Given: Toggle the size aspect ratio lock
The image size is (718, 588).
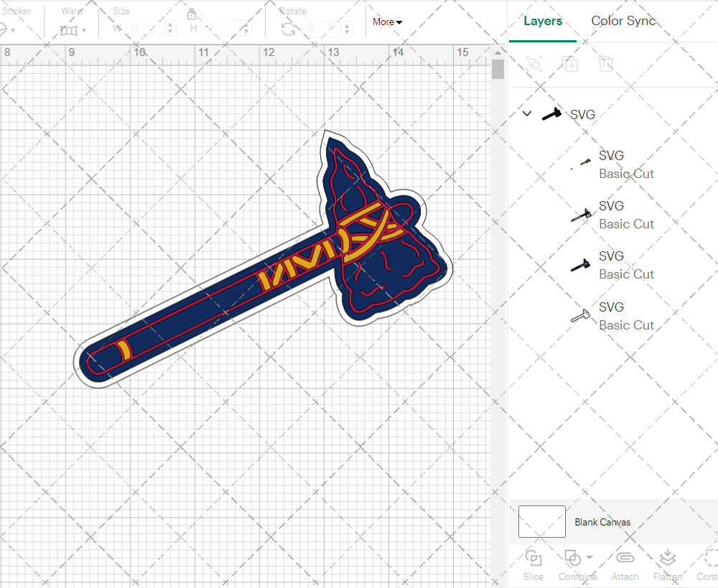Looking at the screenshot, I should click(192, 15).
